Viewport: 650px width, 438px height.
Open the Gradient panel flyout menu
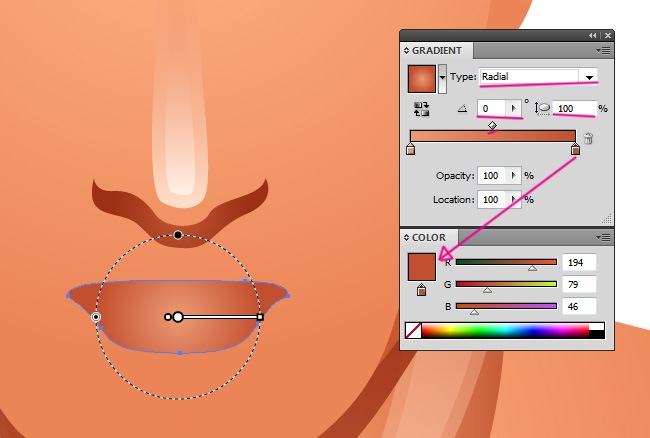pyautogui.click(x=604, y=51)
